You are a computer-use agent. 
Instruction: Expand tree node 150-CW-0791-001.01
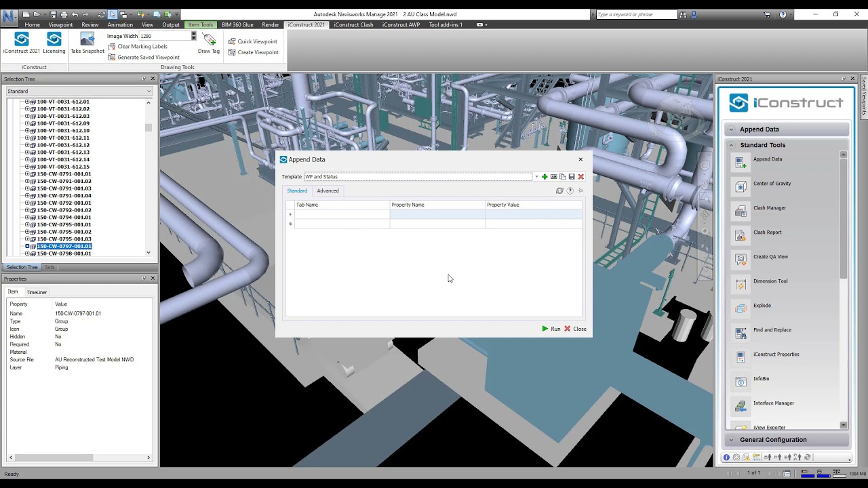click(27, 174)
